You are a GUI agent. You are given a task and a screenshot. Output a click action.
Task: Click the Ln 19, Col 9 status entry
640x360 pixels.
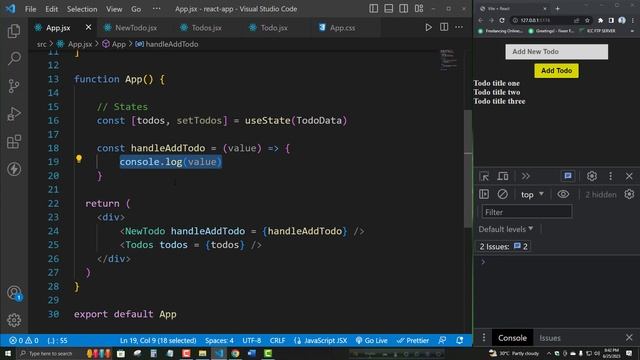158,340
